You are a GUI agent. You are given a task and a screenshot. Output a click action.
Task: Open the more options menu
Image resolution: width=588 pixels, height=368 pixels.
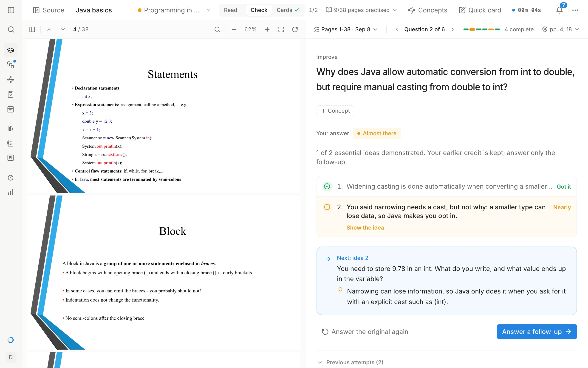(x=575, y=10)
